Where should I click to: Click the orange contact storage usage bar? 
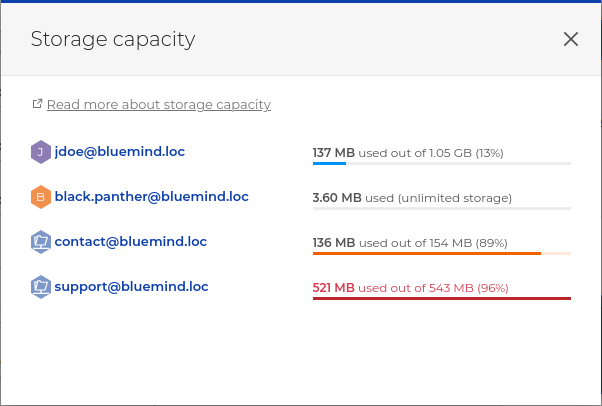pos(442,254)
